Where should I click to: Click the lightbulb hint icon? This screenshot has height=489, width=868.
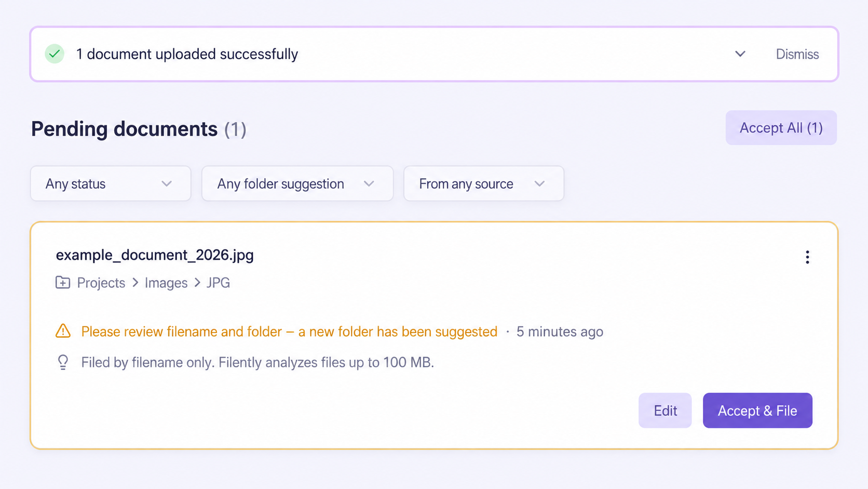pos(63,362)
